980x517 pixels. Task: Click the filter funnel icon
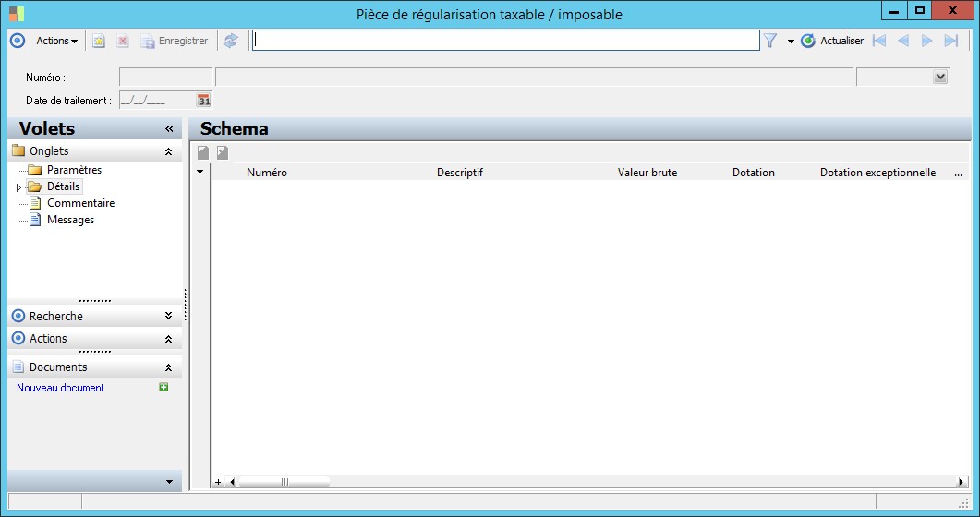click(x=770, y=41)
